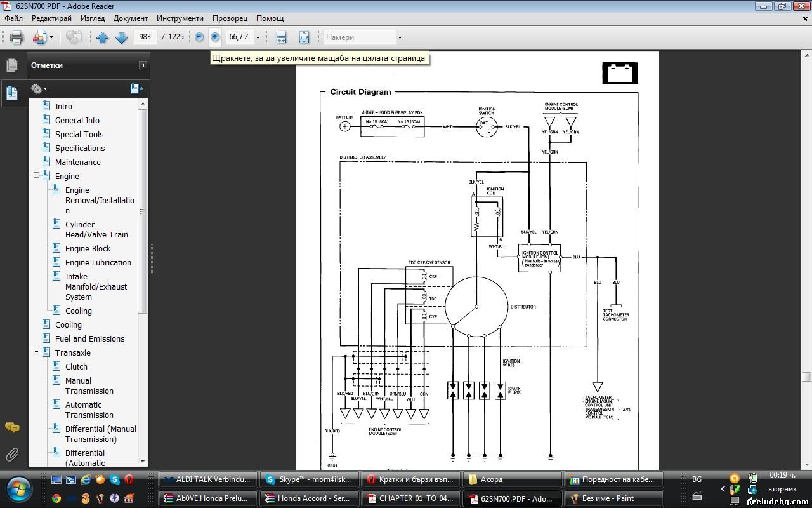The width and height of the screenshot is (812, 508).
Task: Collapse the Engine bookmark tree
Action: (x=36, y=176)
